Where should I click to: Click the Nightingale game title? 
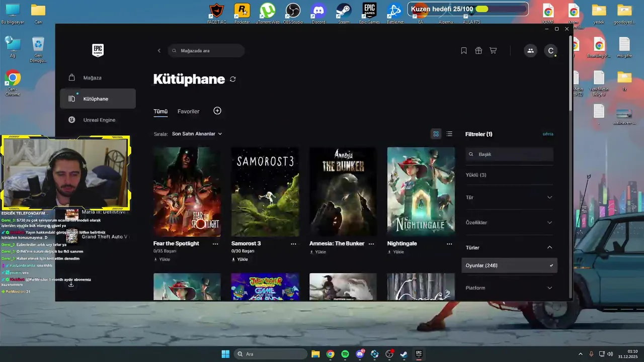(402, 243)
